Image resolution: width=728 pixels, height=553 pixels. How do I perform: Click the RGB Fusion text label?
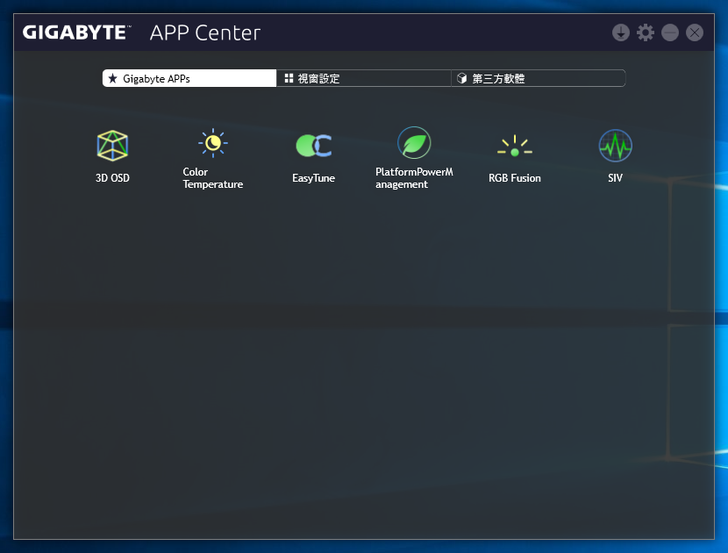pyautogui.click(x=514, y=178)
